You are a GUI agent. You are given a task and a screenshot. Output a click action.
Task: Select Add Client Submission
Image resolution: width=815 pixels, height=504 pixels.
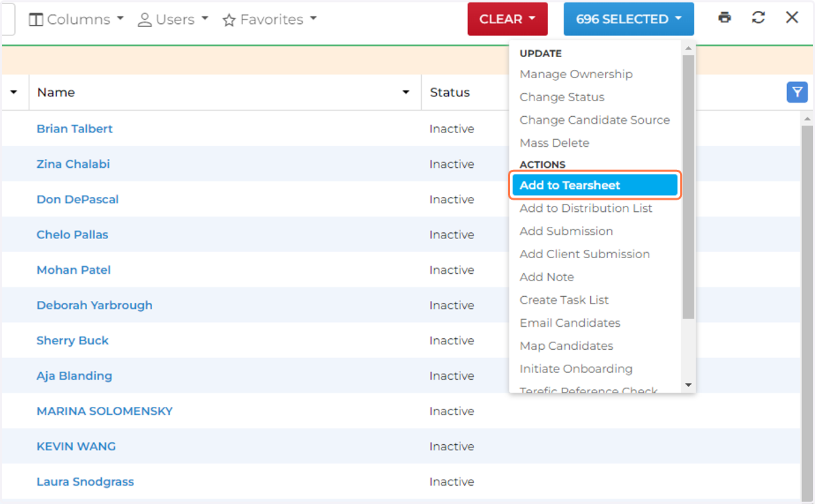584,254
